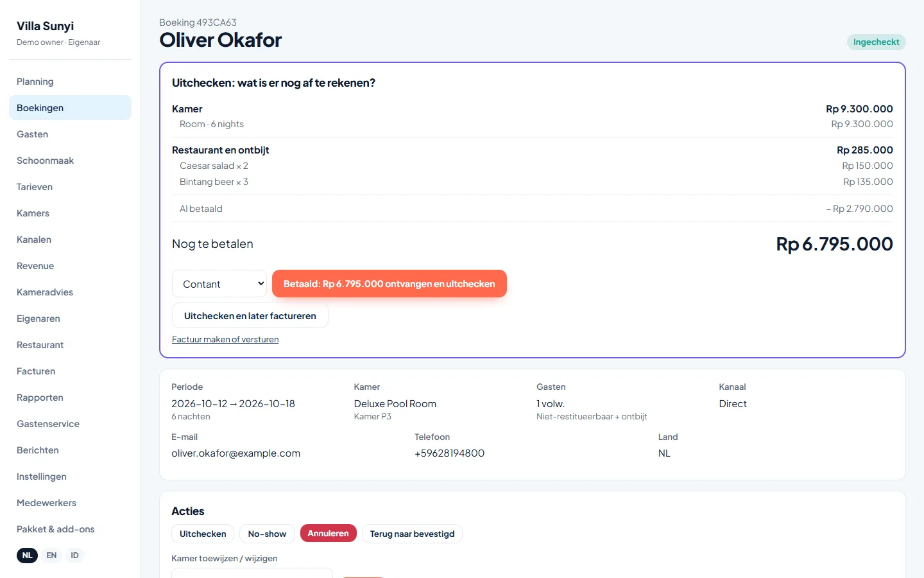Viewport: 924px width, 578px height.
Task: Open Kanalen page
Action: click(x=70, y=240)
